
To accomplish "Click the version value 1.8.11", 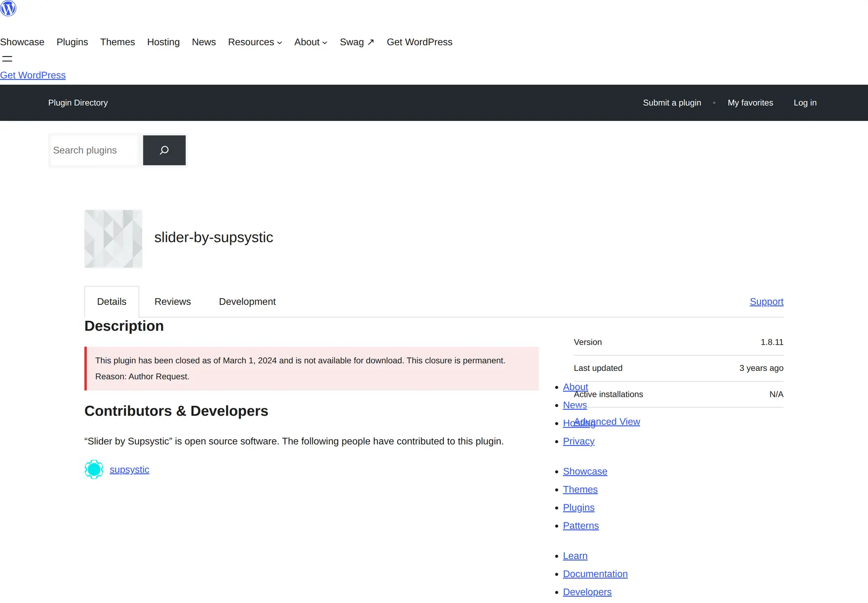I will tap(772, 342).
